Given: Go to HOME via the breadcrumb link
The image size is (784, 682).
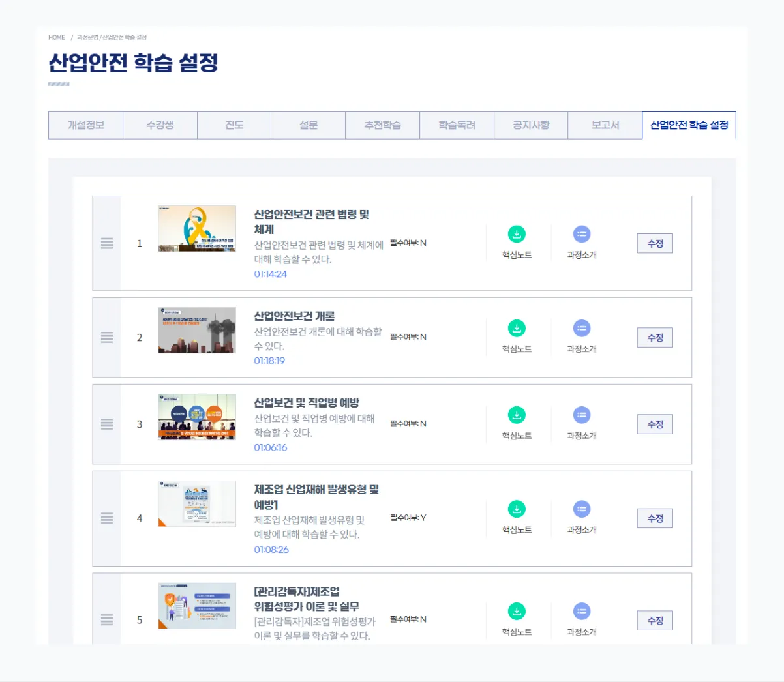Looking at the screenshot, I should tap(55, 37).
